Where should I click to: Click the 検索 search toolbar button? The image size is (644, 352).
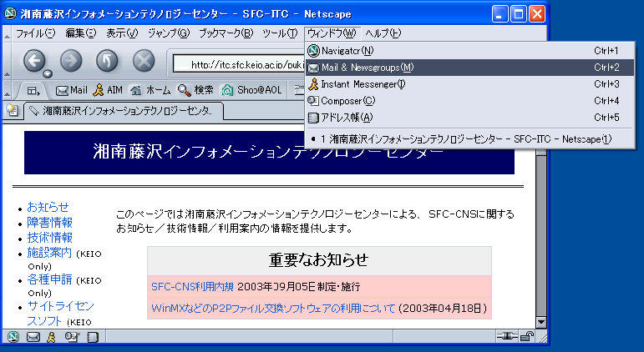(x=195, y=90)
